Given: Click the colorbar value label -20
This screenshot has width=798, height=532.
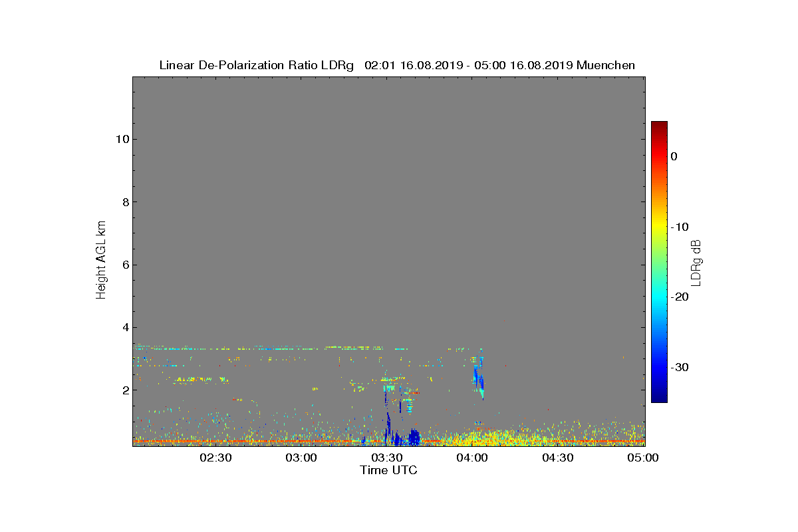Looking at the screenshot, I should point(680,297).
